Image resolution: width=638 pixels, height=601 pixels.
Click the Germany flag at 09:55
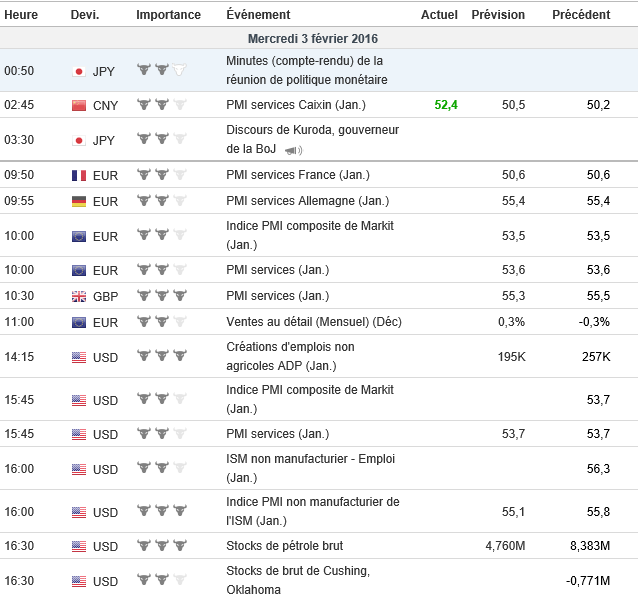coord(79,201)
